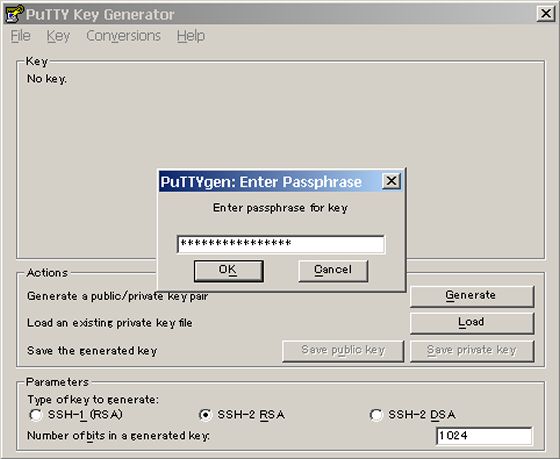Open the File menu
The width and height of the screenshot is (560, 459).
20,36
